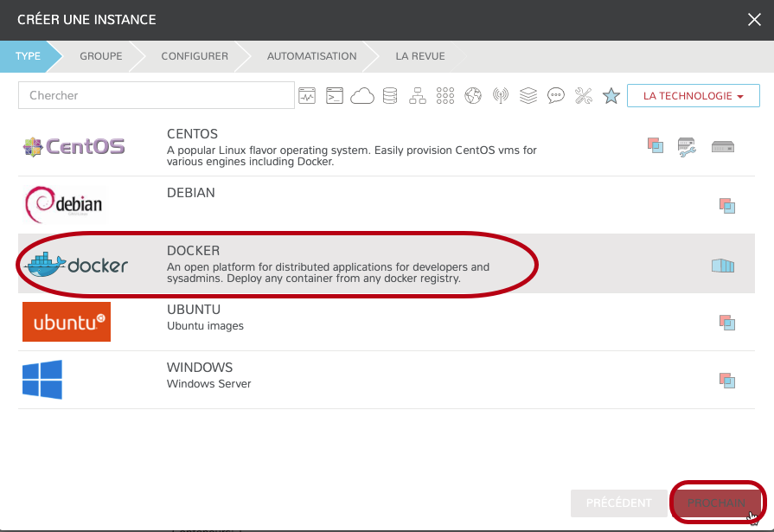Screen dimensions: 774x532
Task: Select the database category filter icon
Action: tap(390, 96)
